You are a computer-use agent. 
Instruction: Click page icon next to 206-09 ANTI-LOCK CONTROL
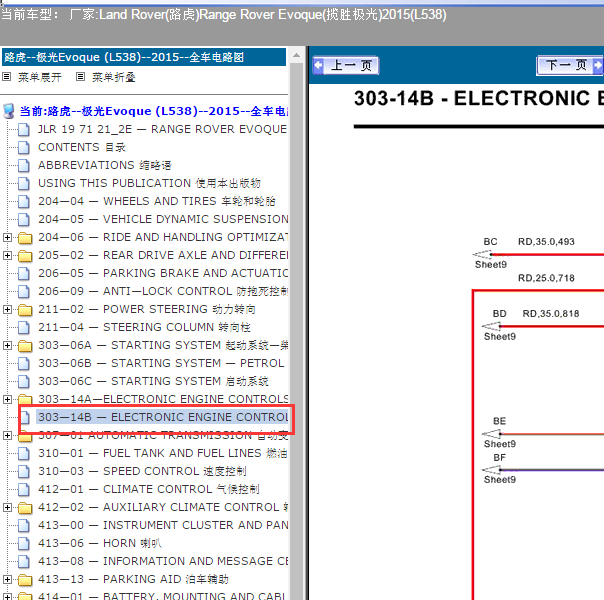(24, 292)
